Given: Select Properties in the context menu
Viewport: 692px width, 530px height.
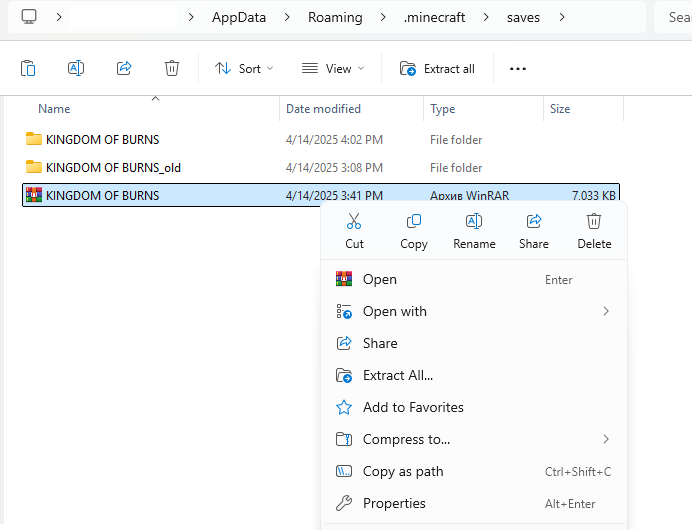Looking at the screenshot, I should (x=394, y=503).
